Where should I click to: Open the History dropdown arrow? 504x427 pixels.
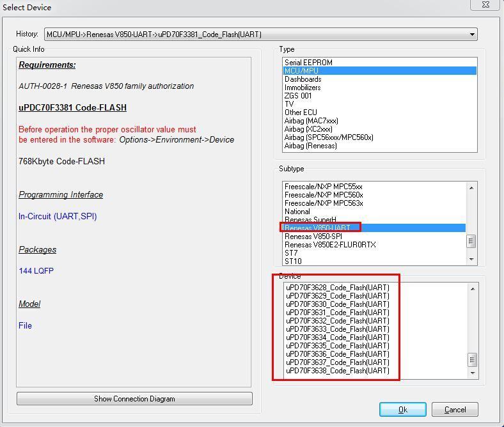click(x=472, y=35)
